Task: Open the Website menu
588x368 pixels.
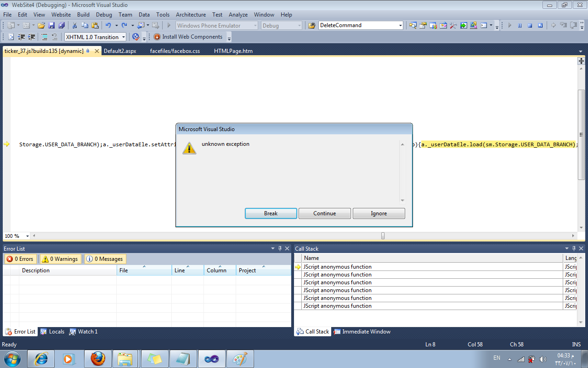Action: pyautogui.click(x=61, y=15)
